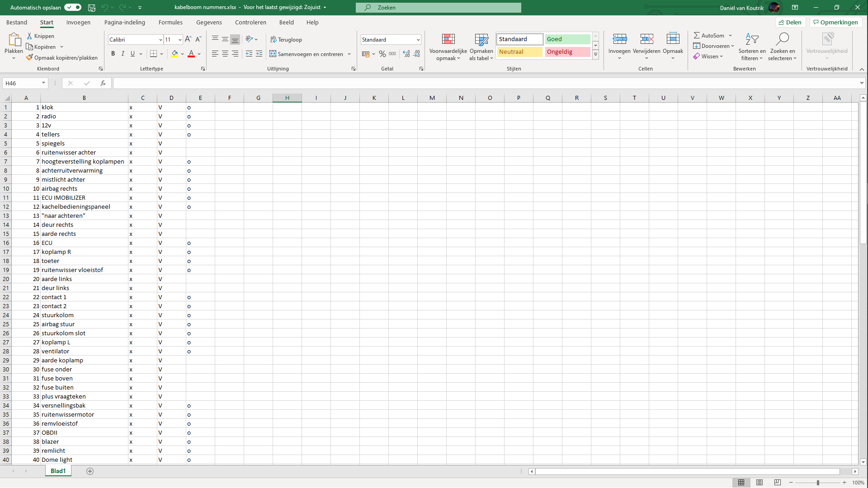Align text to middle vertically
This screenshot has width=868, height=488.
225,39
